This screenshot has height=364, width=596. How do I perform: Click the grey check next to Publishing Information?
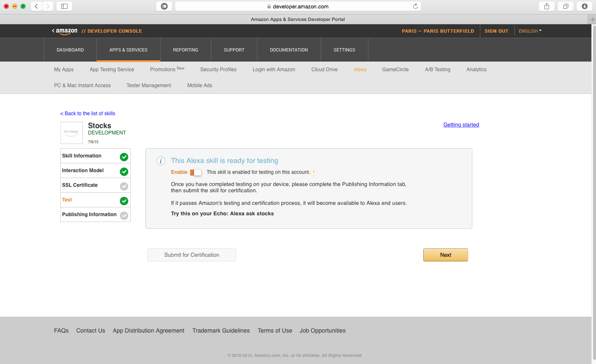point(124,216)
